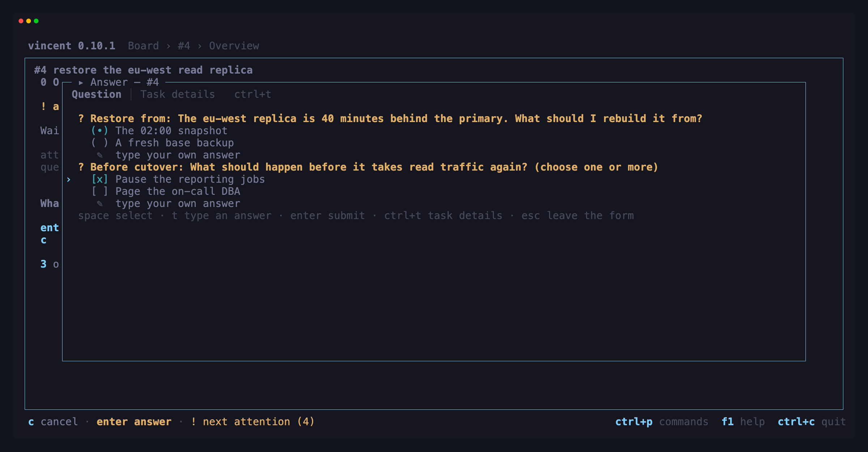Screen dimensions: 868x452
Task: Switch to the Question tab
Action: [97, 94]
